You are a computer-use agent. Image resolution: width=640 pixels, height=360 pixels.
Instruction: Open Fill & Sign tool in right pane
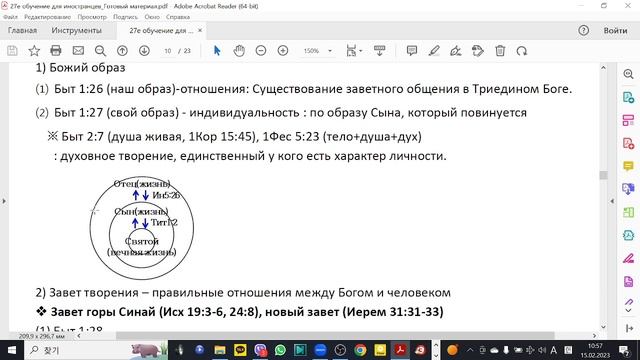pyautogui.click(x=628, y=258)
